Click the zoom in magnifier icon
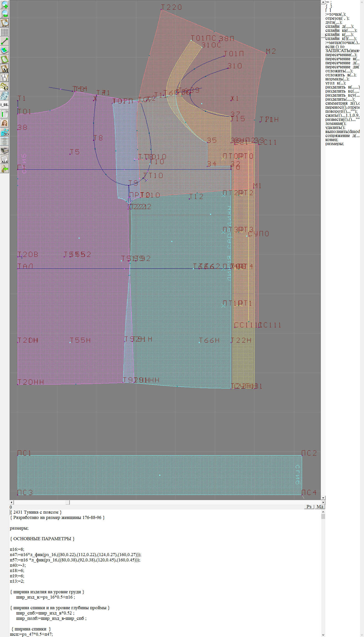The image size is (364, 637). coord(5,5)
